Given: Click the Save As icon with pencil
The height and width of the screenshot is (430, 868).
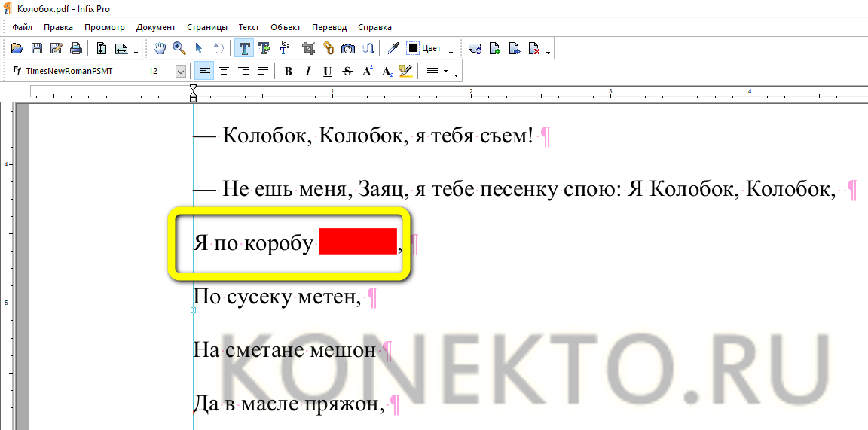Looking at the screenshot, I should [56, 49].
